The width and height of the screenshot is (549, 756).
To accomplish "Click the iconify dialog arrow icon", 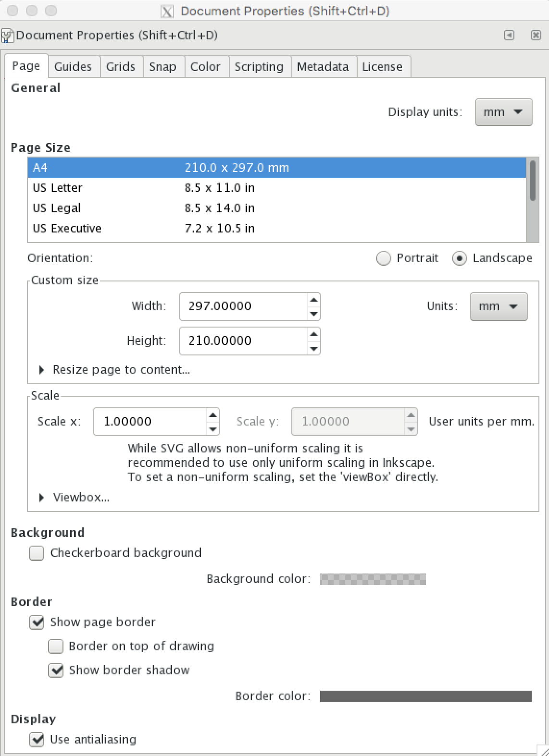I will (509, 35).
